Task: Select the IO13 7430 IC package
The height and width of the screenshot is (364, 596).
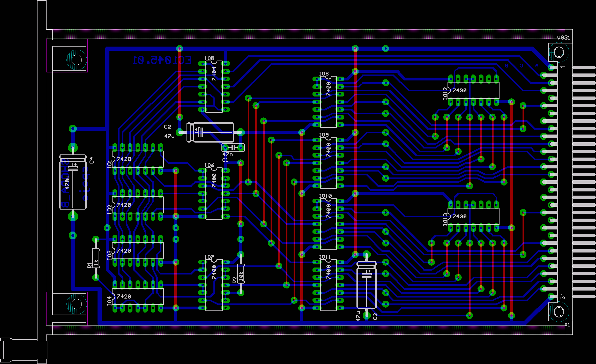Action: pyautogui.click(x=473, y=216)
